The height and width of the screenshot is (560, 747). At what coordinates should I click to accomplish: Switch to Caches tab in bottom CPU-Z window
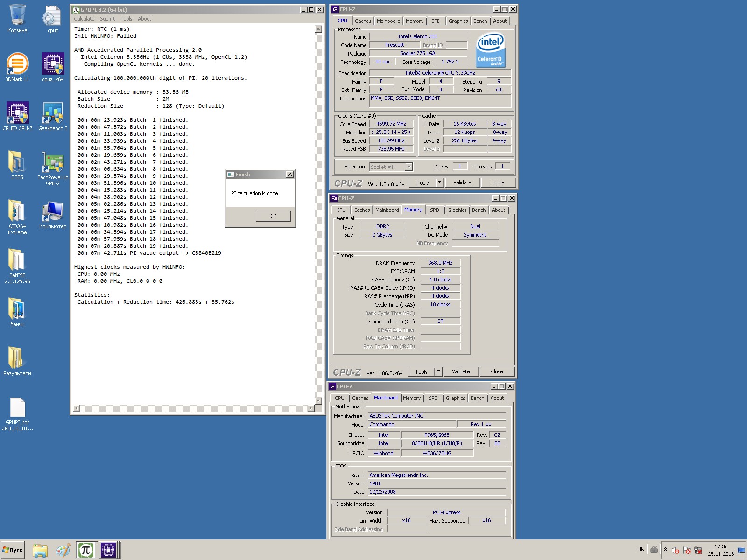coord(360,398)
